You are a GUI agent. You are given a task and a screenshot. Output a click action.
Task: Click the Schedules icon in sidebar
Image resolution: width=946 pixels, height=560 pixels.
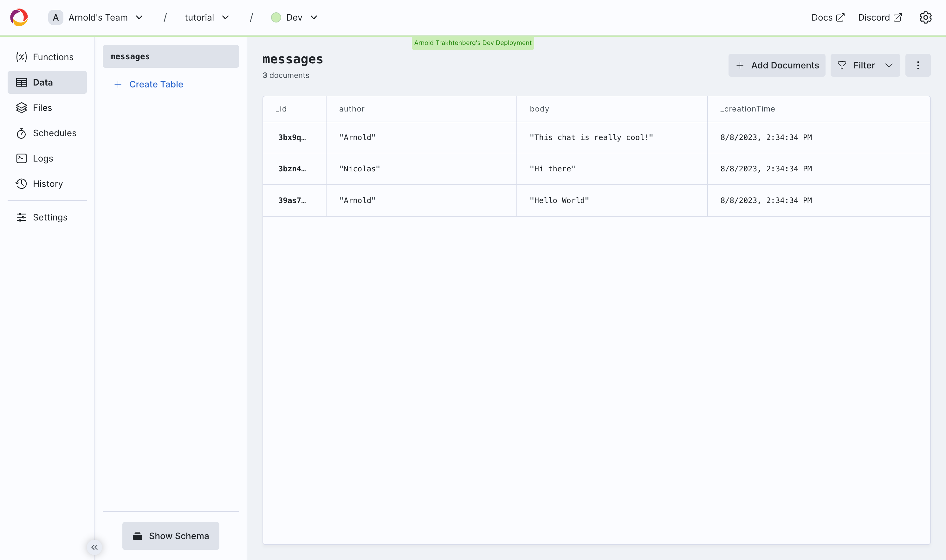pos(21,133)
